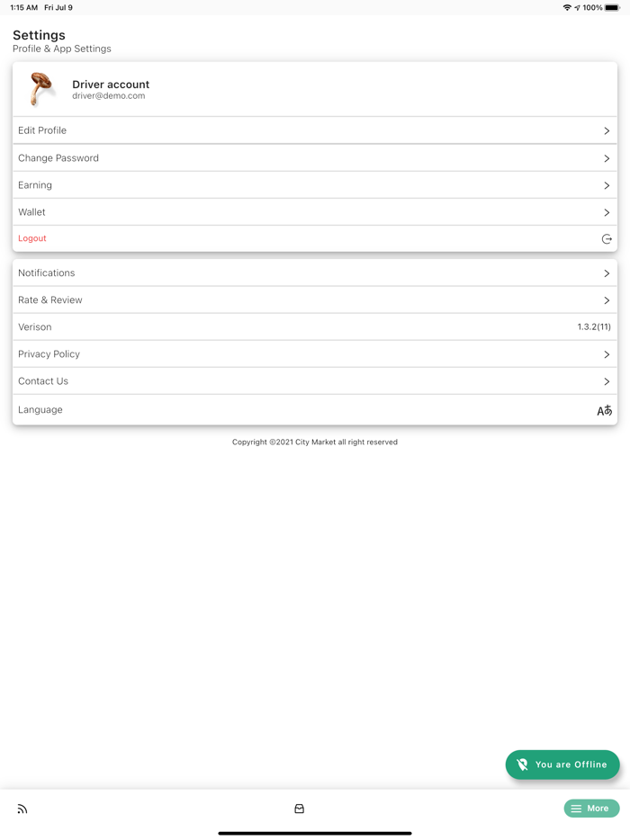
Task: Tap the offline location pin icon
Action: coord(523,764)
